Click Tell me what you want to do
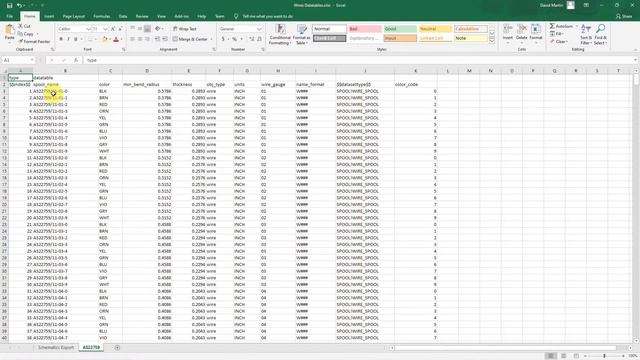This screenshot has height=360, width=640. (x=267, y=16)
